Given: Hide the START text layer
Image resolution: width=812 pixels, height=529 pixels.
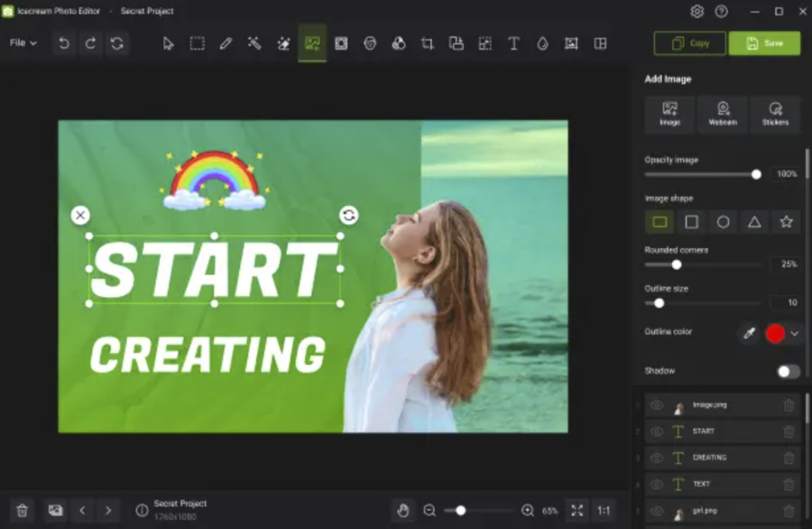Looking at the screenshot, I should tap(657, 432).
